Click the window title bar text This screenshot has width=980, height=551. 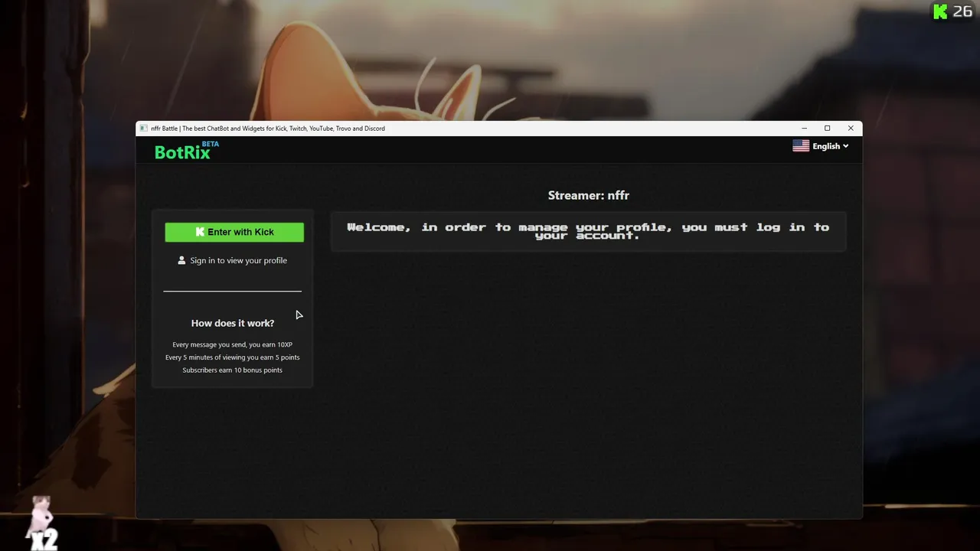268,129
